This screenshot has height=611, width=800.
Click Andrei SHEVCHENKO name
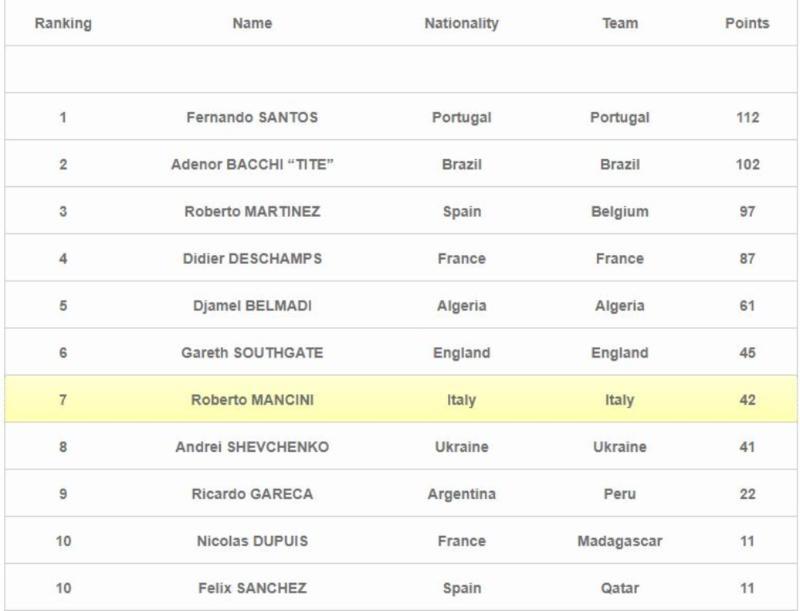252,447
